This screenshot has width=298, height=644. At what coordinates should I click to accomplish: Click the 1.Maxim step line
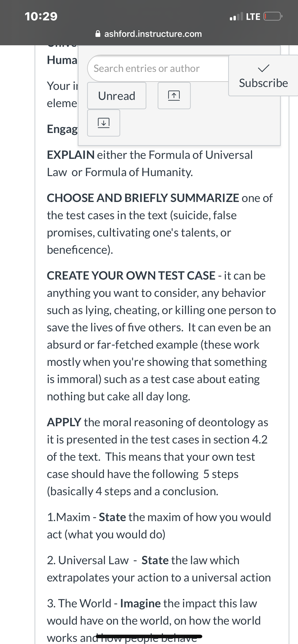tap(159, 526)
